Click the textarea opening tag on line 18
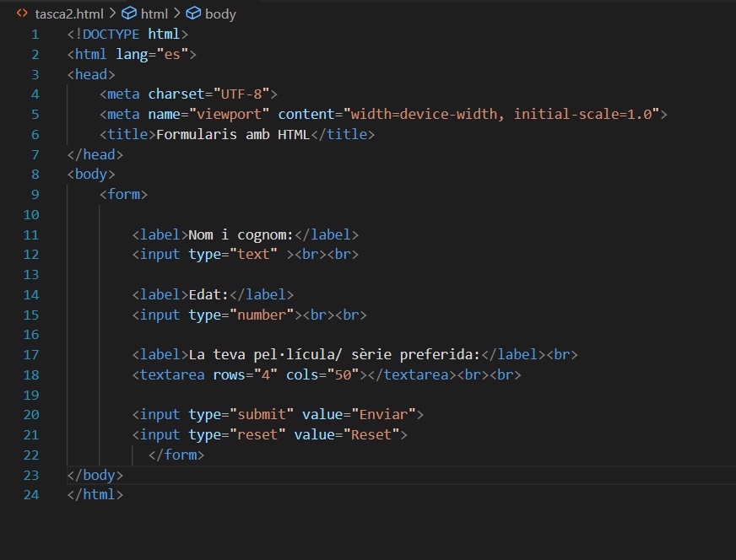 pyautogui.click(x=172, y=374)
